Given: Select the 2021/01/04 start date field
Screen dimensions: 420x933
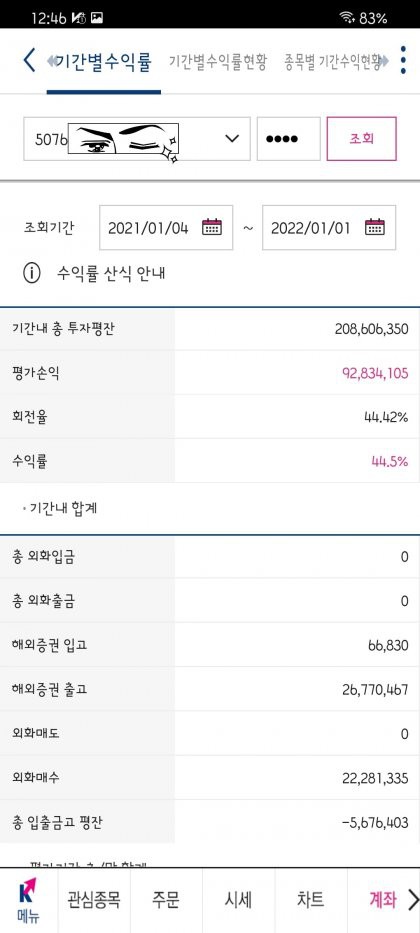Looking at the screenshot, I should pos(166,227).
